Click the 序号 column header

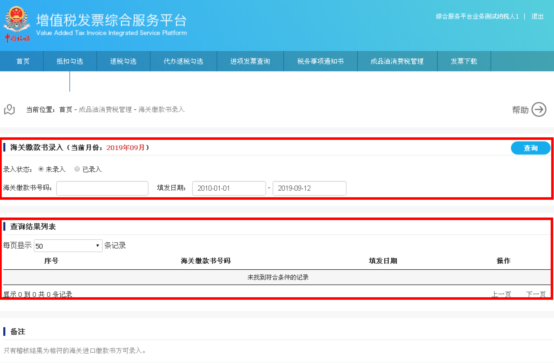point(51,261)
